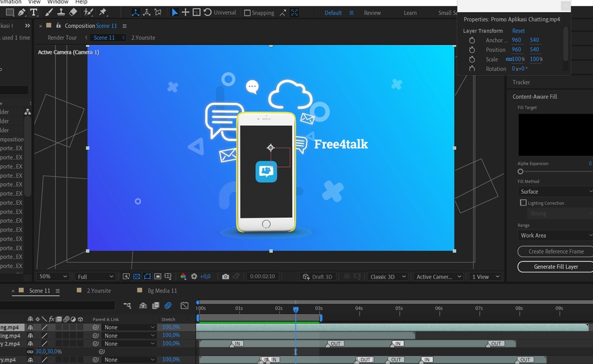This screenshot has height=364, width=593.
Task: Open Composition Scene 11 panel menu
Action: [124, 26]
